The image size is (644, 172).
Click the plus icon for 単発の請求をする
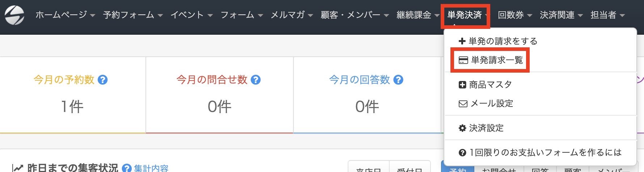[x=462, y=41]
